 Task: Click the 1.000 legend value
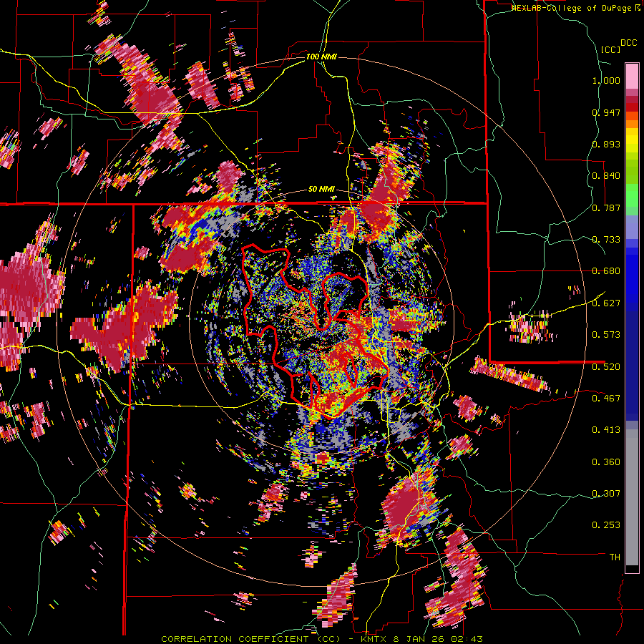coord(606,80)
